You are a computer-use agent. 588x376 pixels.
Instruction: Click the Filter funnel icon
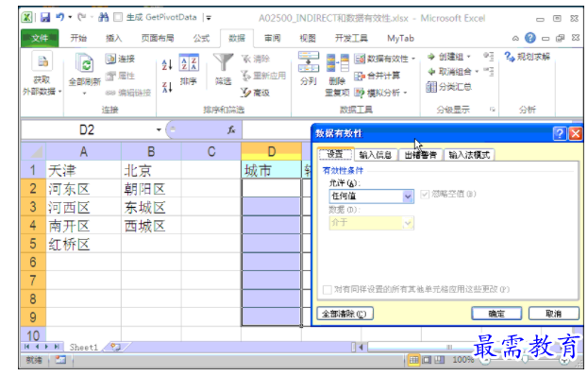point(223,62)
